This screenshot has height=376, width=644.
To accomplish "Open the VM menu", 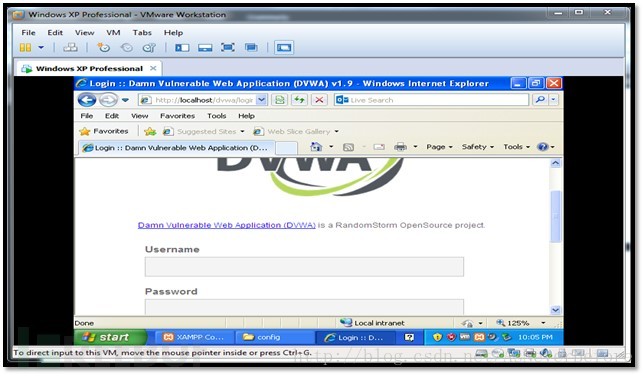I will [x=113, y=32].
